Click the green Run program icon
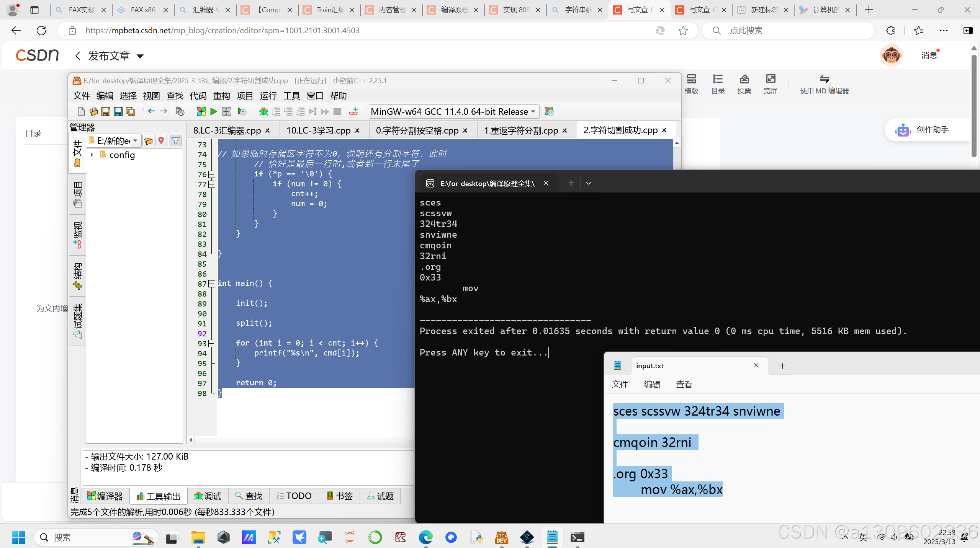The width and height of the screenshot is (980, 548). [214, 111]
